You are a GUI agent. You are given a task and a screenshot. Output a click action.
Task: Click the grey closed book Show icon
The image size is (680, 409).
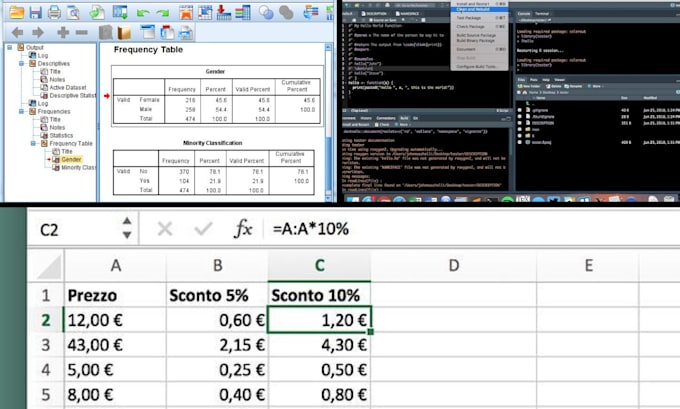105,32
